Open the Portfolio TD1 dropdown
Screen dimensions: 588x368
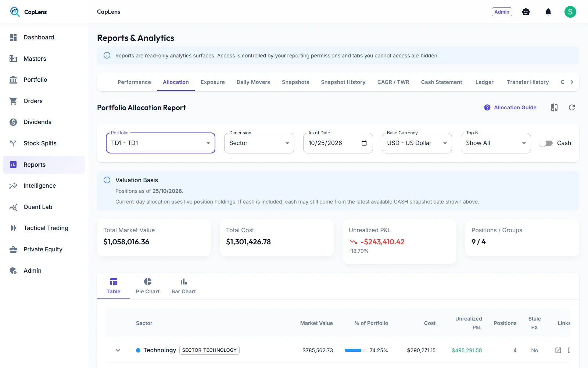pos(161,143)
